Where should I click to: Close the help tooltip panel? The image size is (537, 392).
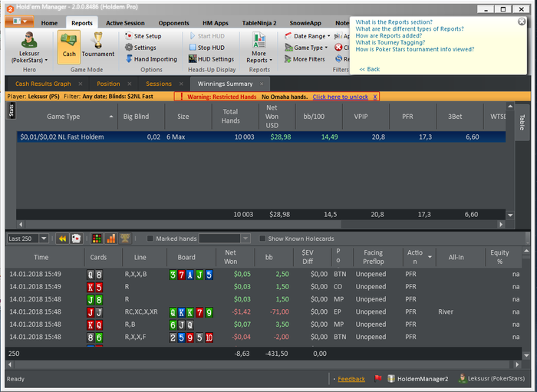coord(521,21)
